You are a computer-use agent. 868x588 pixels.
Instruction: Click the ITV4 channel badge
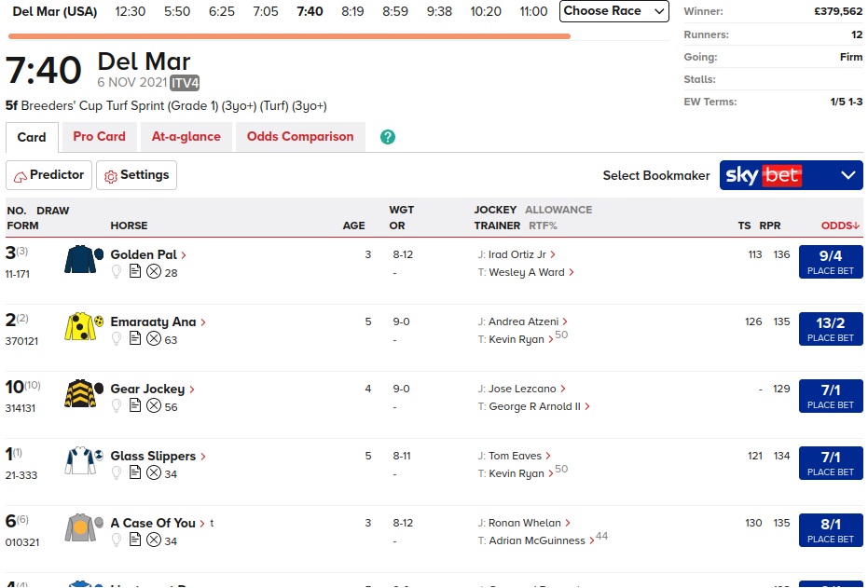click(185, 83)
